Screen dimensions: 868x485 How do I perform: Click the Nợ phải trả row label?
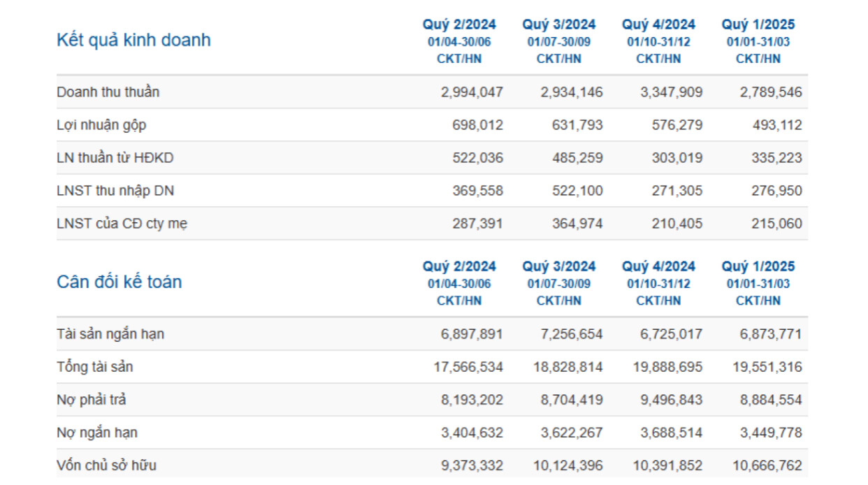click(92, 400)
